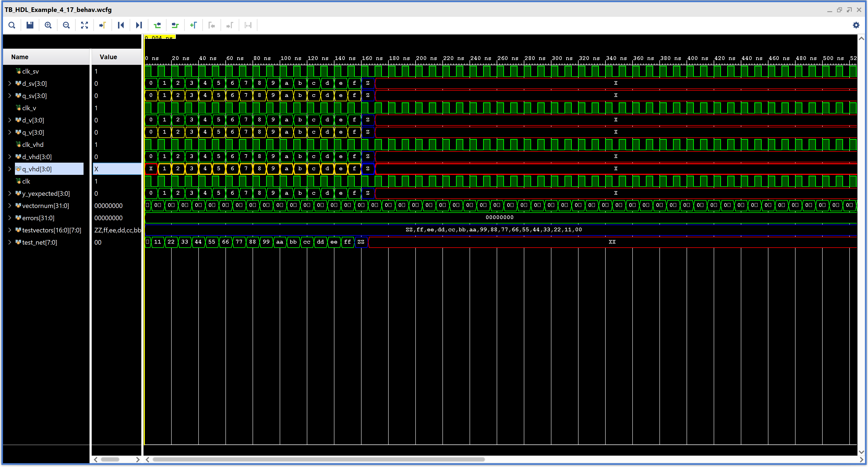This screenshot has height=467, width=868.
Task: Go to cursor toolbar icon
Action: pos(103,25)
